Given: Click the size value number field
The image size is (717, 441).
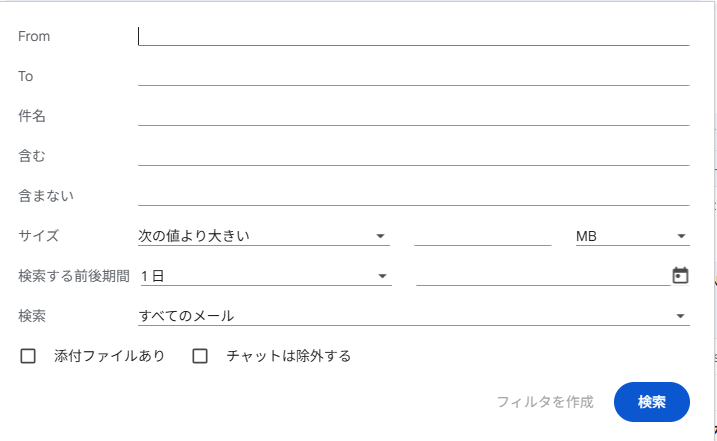Looking at the screenshot, I should [x=482, y=236].
